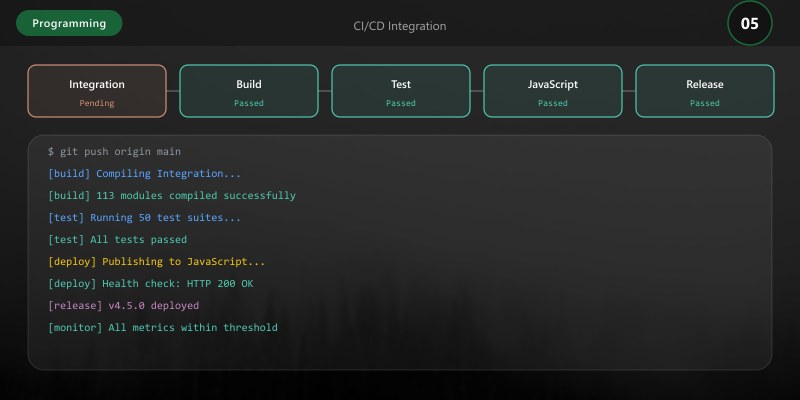The height and width of the screenshot is (400, 800).
Task: Select the 113 modules compiled successfully line
Action: [x=172, y=195]
